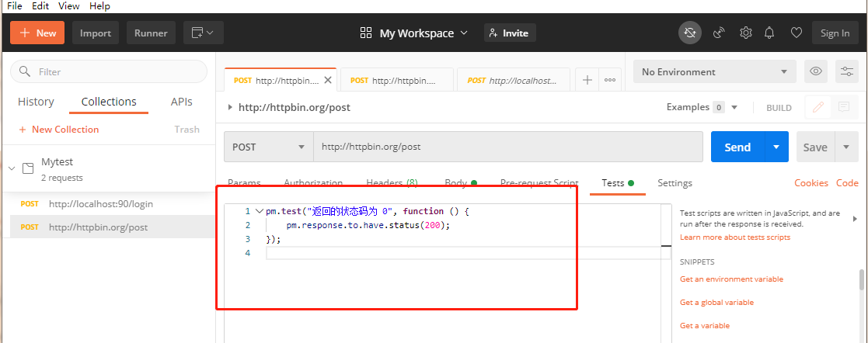Create a New Collection
Image resolution: width=868 pixels, height=343 pixels.
[x=59, y=130]
